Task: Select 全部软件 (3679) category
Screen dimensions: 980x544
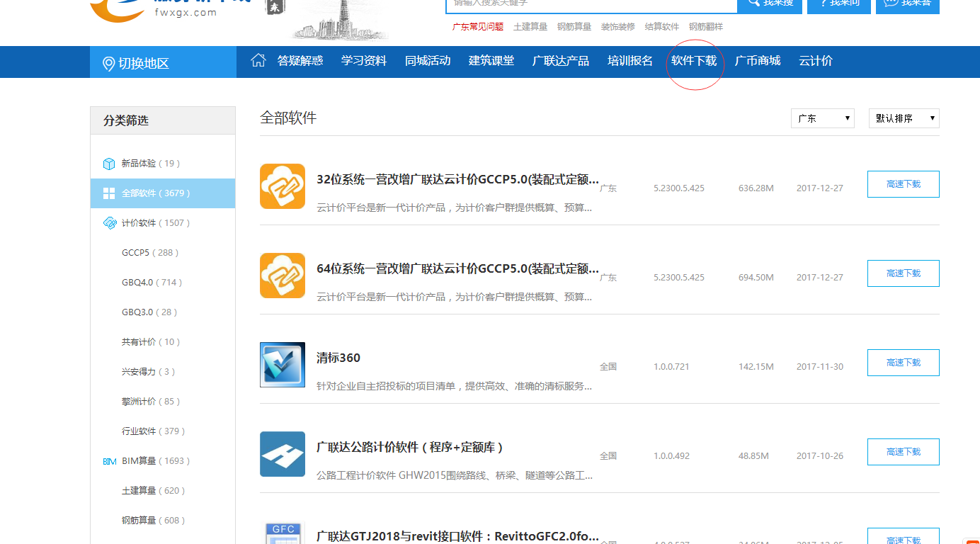Action: tap(163, 193)
